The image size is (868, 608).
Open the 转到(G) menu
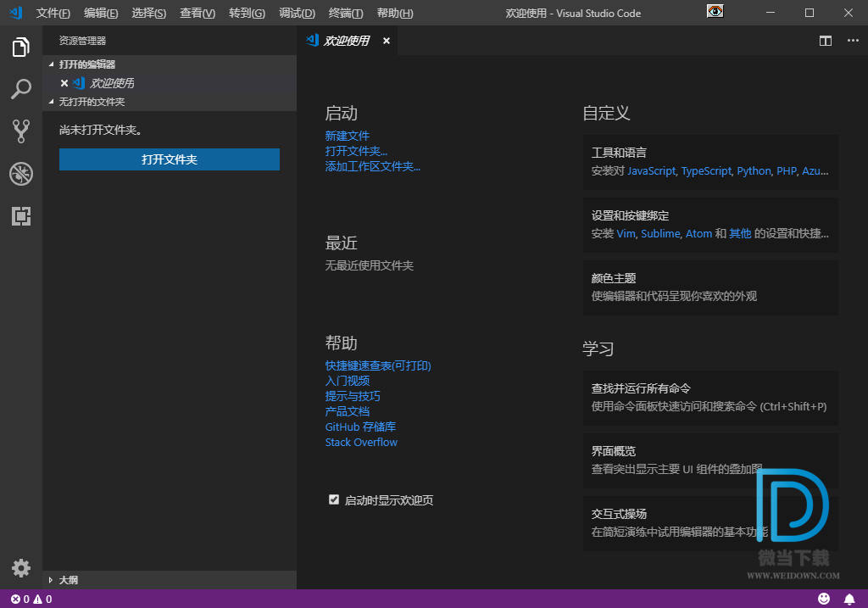point(247,14)
